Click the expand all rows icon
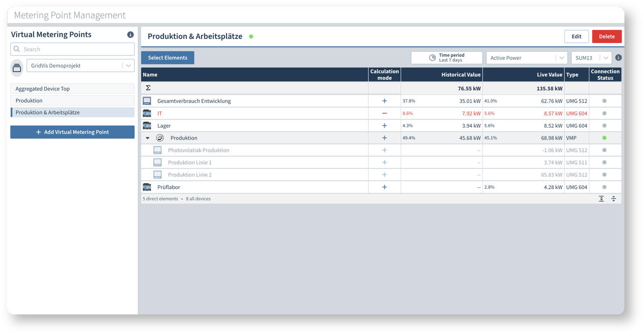The width and height of the screenshot is (644, 334). click(601, 199)
